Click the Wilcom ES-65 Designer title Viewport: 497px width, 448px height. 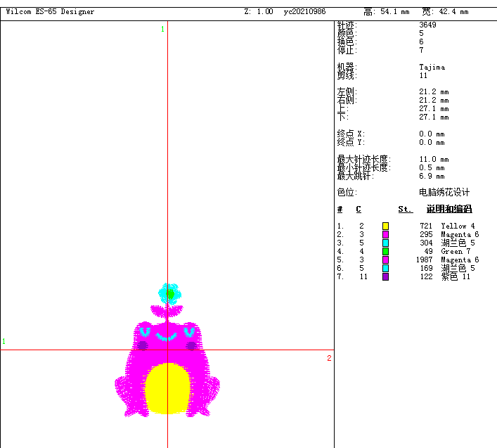point(50,12)
